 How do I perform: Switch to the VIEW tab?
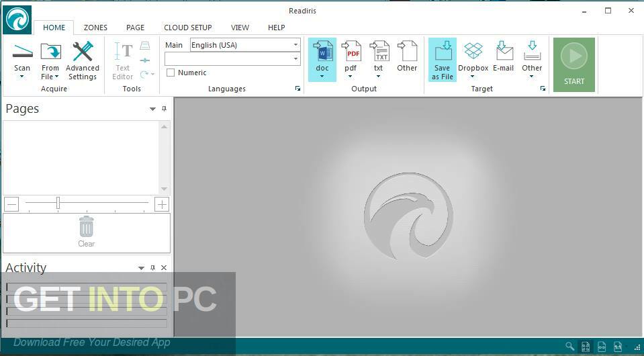coord(240,28)
